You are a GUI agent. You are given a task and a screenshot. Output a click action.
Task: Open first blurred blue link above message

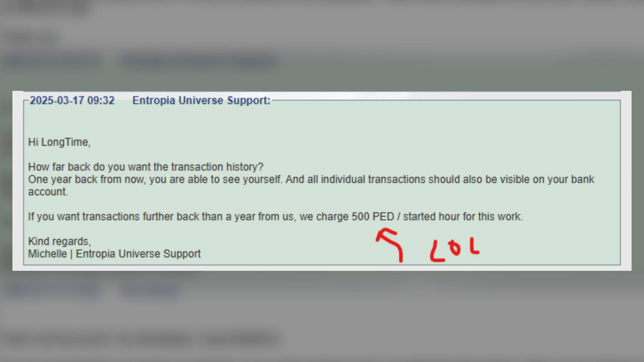pyautogui.click(x=52, y=60)
